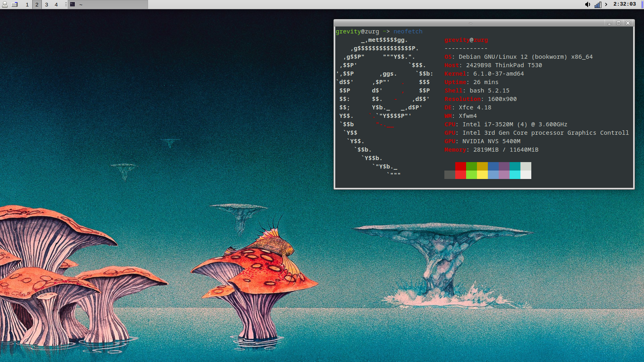644x362 pixels.
Task: Click the dark green swatch in top row
Action: 471,167
